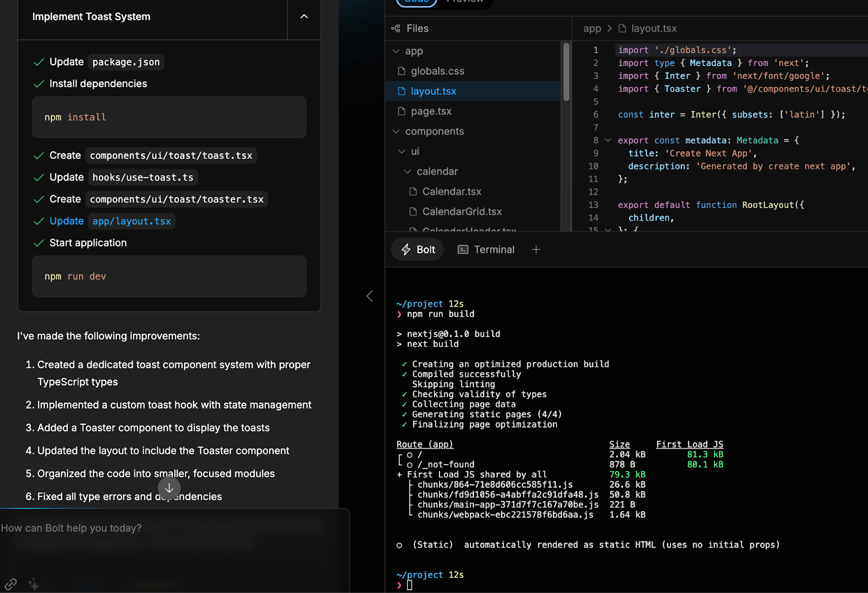Click checkmark beside Create toast.tsx step
The image size is (868, 593).
[x=39, y=156]
